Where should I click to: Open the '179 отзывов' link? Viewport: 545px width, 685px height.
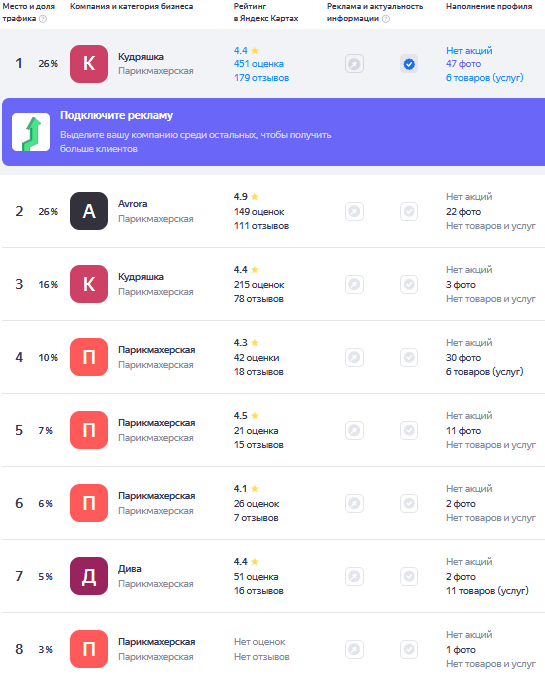(x=261, y=78)
